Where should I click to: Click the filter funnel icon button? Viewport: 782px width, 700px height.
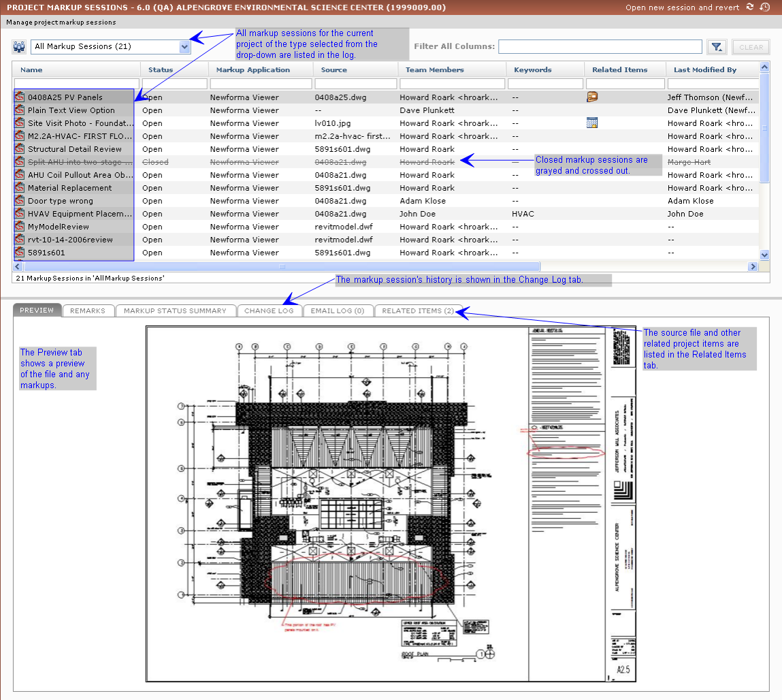(x=717, y=47)
